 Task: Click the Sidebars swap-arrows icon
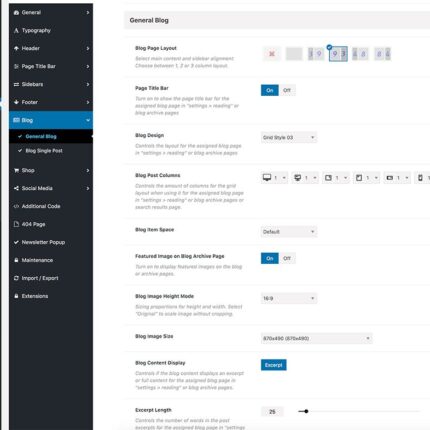[16, 84]
